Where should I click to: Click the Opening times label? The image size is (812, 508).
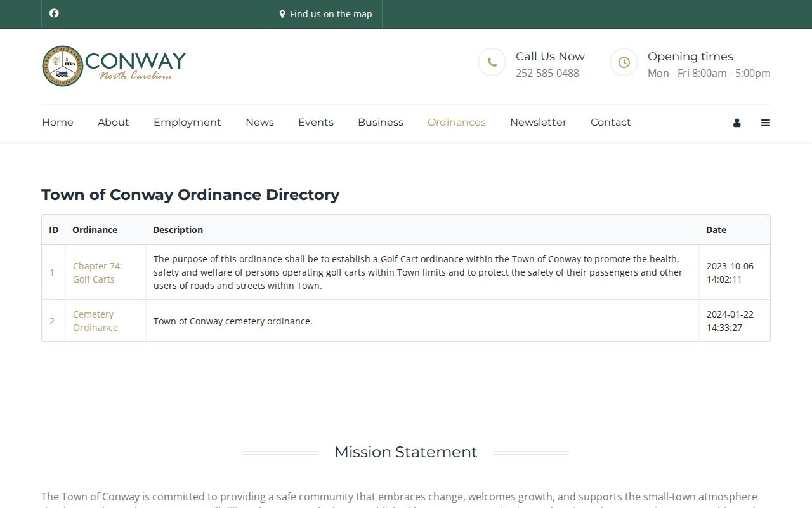point(690,57)
